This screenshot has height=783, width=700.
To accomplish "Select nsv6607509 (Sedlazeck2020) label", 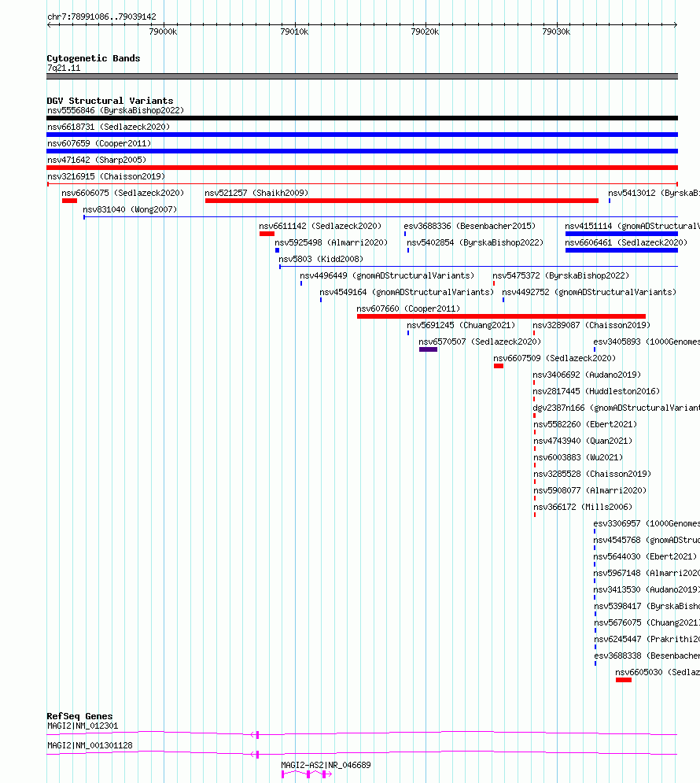I will point(554,358).
